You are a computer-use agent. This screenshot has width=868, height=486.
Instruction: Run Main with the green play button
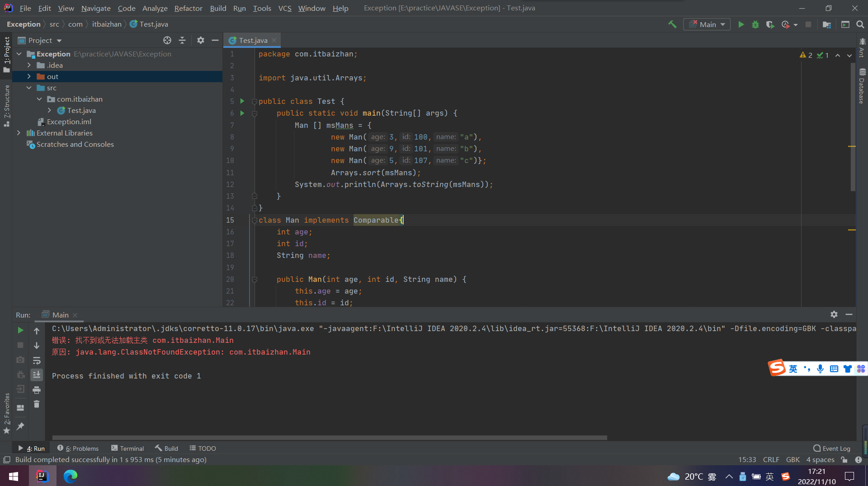[741, 24]
